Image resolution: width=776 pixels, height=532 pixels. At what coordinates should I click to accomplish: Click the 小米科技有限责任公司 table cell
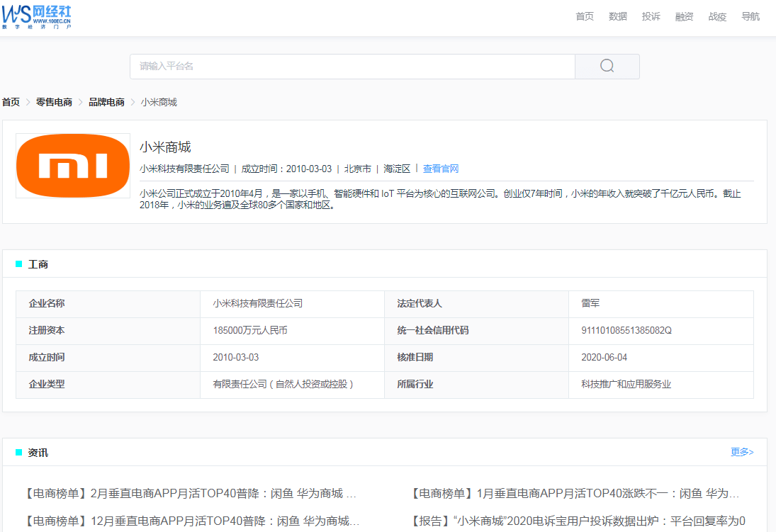pyautogui.click(x=258, y=303)
